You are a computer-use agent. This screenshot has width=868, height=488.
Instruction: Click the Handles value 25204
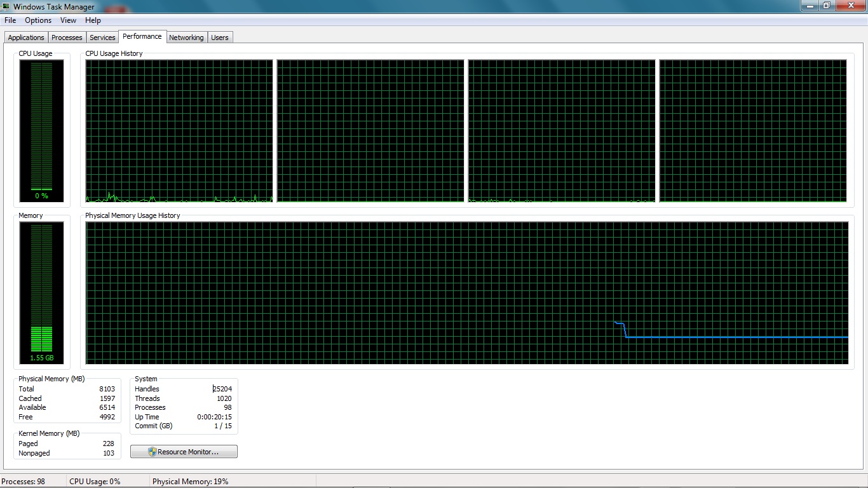(222, 389)
